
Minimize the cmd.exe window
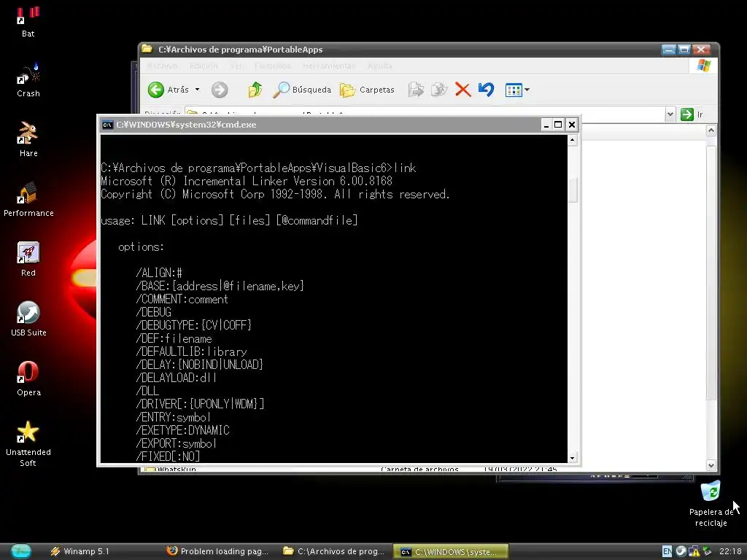546,125
